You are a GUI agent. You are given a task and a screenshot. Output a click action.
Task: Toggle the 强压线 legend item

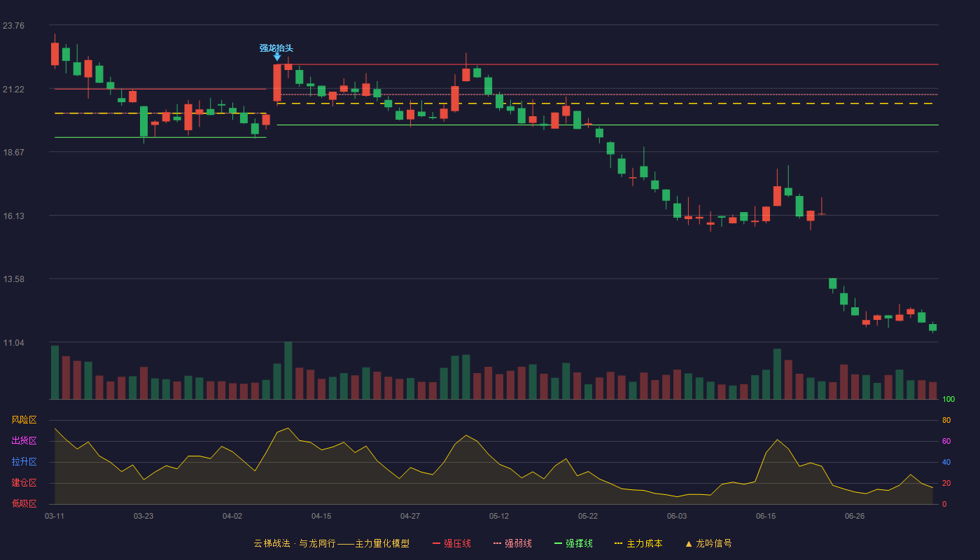tap(451, 543)
